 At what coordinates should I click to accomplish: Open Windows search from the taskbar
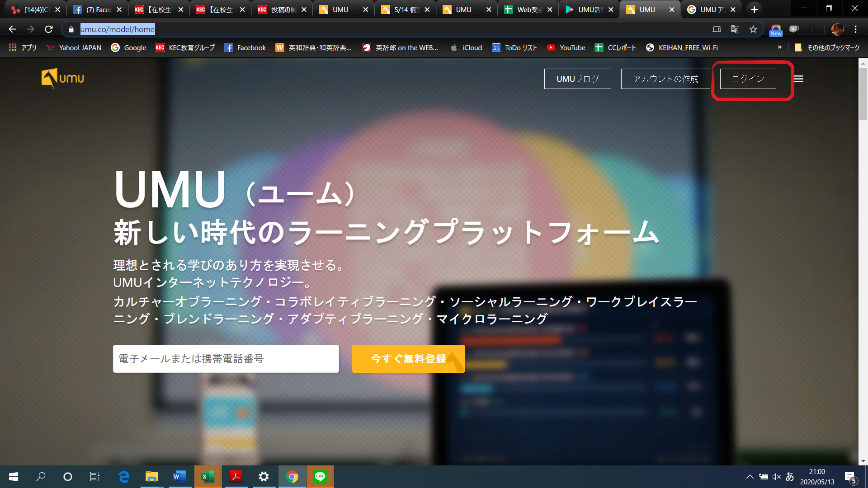[41, 477]
